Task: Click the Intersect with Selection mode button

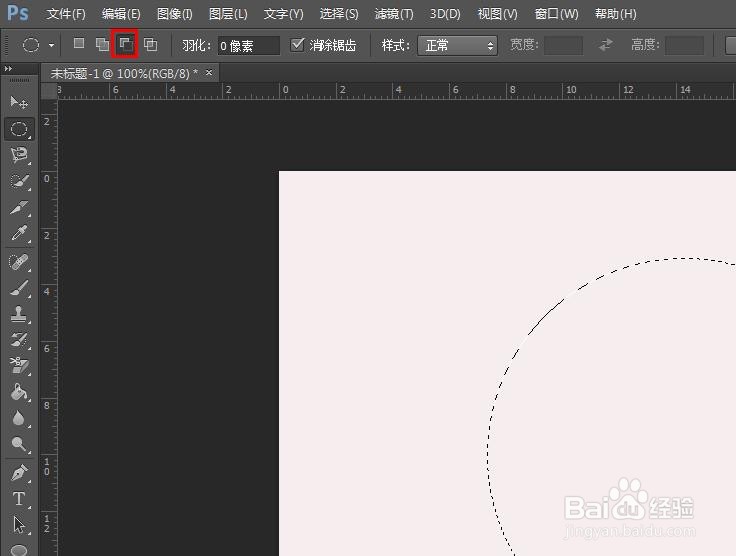Action: 150,45
